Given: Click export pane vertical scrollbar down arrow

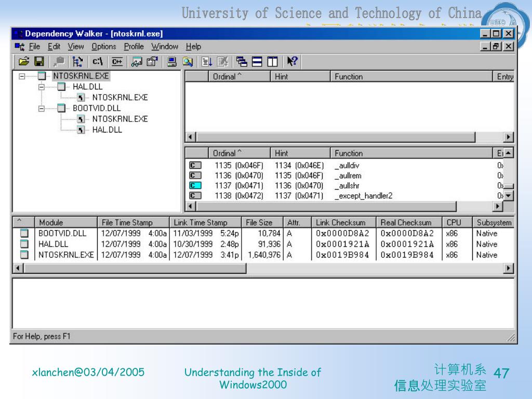Looking at the screenshot, I should tap(508, 196).
